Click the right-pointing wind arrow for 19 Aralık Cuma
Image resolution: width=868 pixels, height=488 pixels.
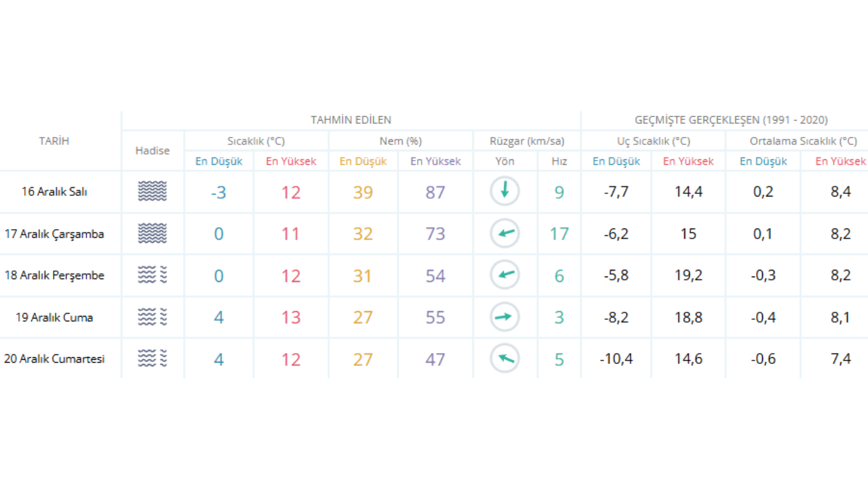pyautogui.click(x=505, y=317)
